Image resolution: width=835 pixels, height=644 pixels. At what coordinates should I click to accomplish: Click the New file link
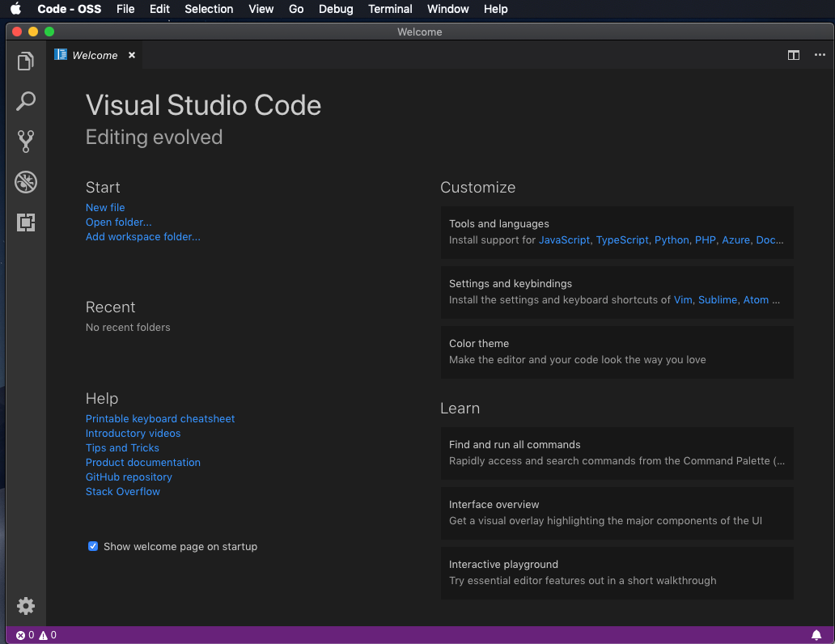105,207
